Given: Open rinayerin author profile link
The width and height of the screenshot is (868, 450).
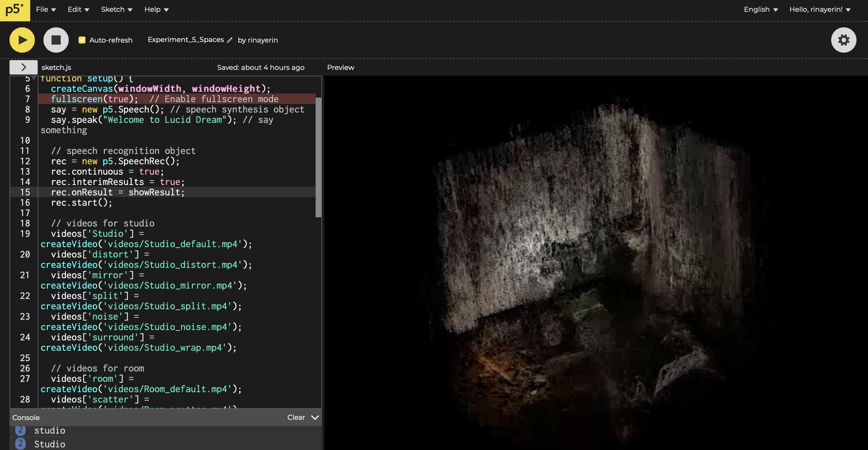Looking at the screenshot, I should pos(262,40).
